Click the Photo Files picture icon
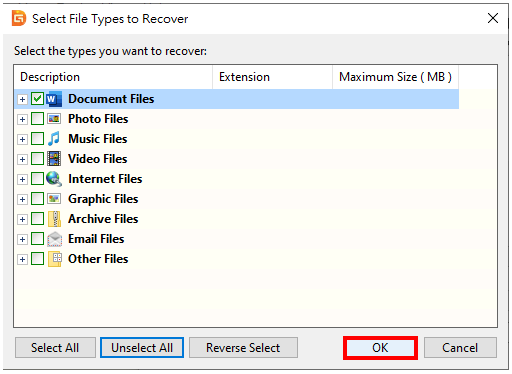 (x=54, y=119)
